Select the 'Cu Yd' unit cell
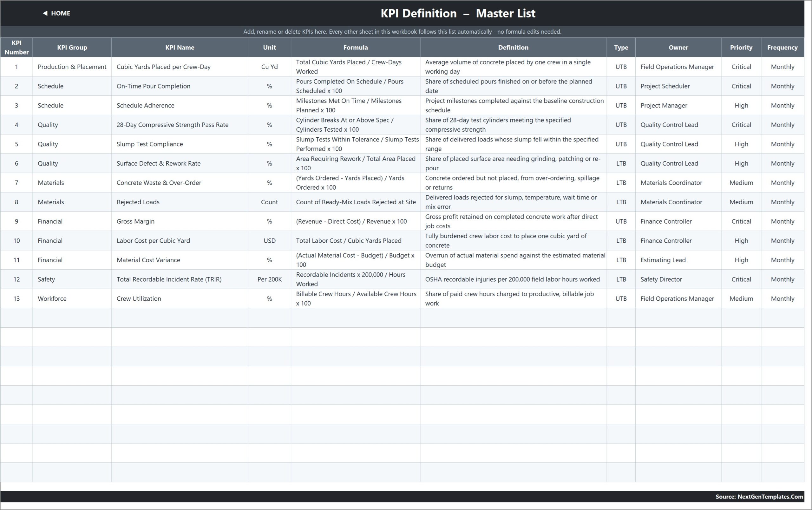The height and width of the screenshot is (510, 812). point(269,67)
